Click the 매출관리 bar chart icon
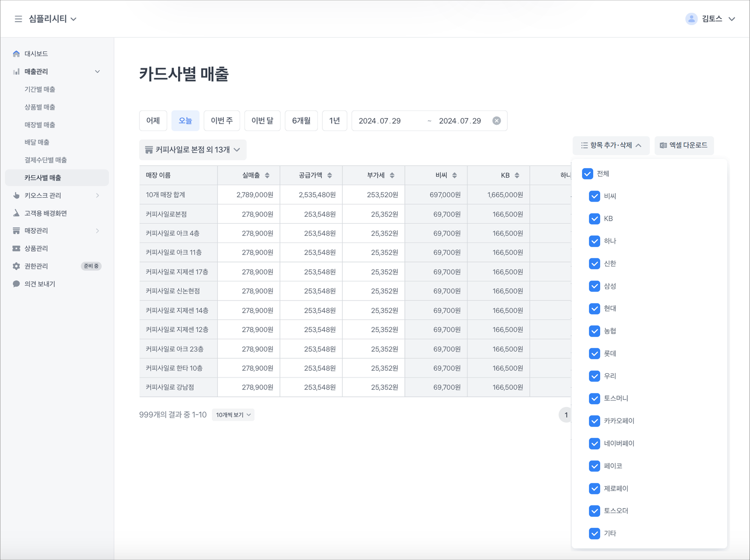 (16, 71)
